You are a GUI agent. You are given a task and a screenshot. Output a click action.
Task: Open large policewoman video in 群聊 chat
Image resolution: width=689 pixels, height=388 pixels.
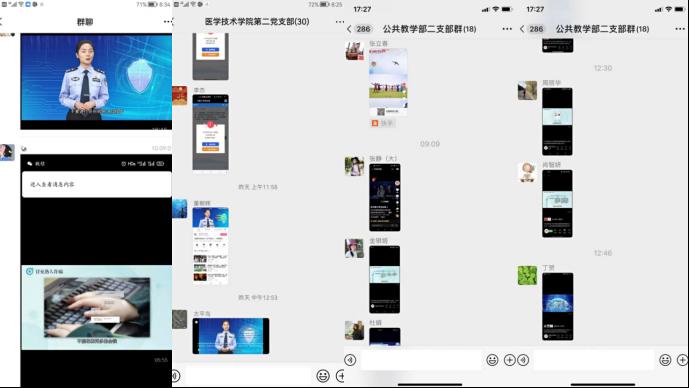click(x=96, y=81)
